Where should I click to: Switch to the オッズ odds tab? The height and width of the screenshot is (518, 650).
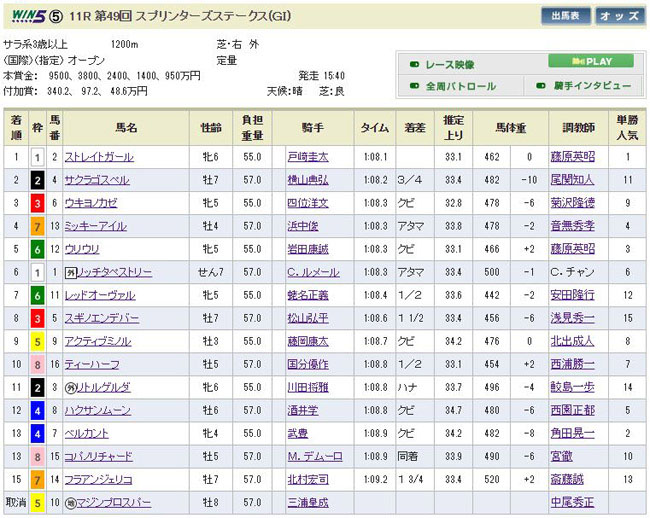click(x=620, y=16)
